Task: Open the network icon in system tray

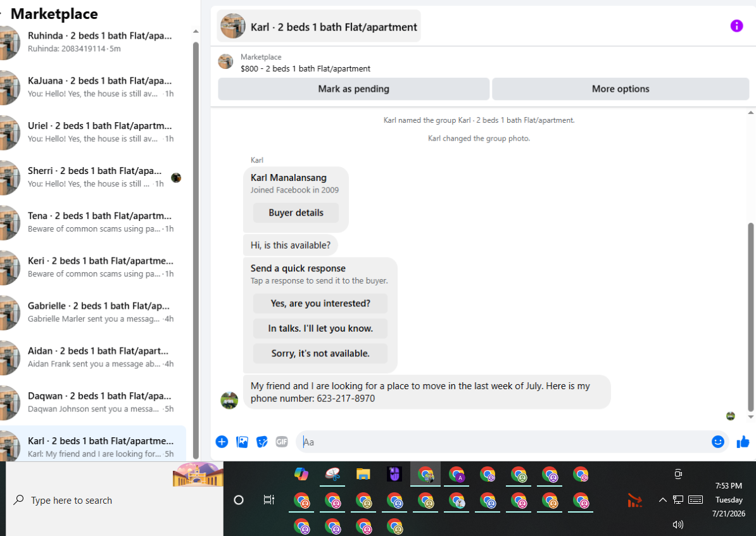Action: click(x=678, y=500)
